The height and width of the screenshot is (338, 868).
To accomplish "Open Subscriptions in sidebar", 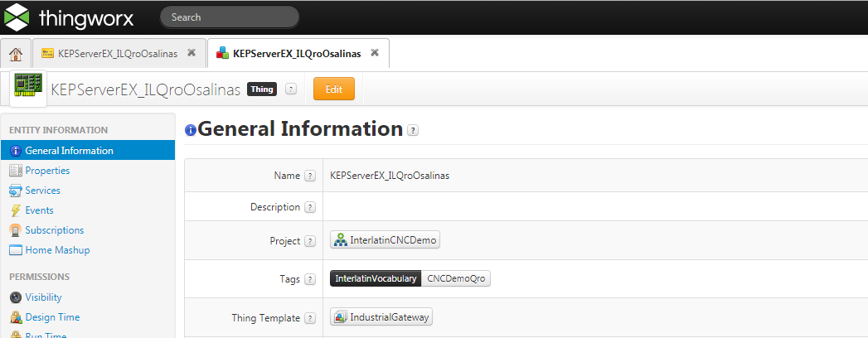I will [x=54, y=230].
